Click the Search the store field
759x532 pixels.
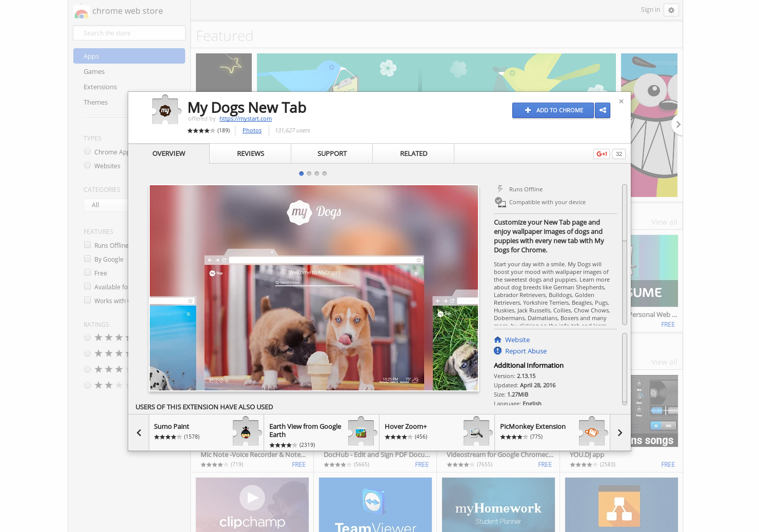(129, 33)
